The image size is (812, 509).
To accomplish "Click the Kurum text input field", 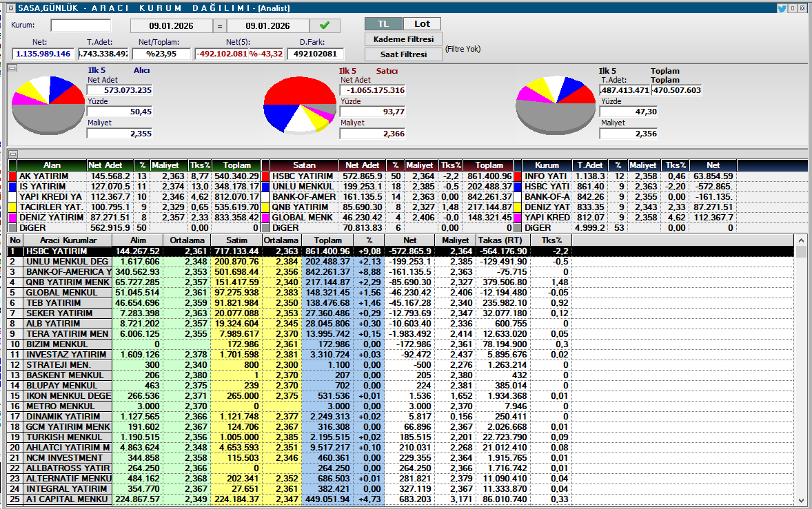I will 80,25.
